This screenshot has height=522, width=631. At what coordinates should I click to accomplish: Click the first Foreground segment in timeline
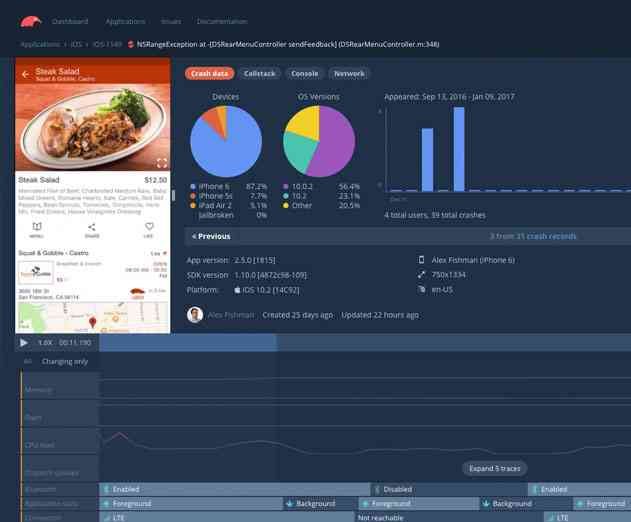(191, 503)
